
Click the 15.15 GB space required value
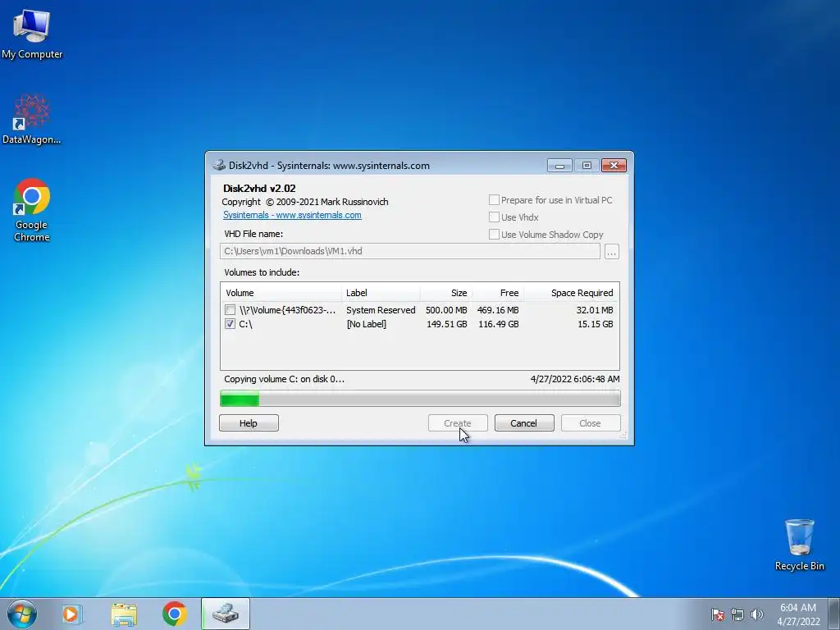(x=596, y=324)
